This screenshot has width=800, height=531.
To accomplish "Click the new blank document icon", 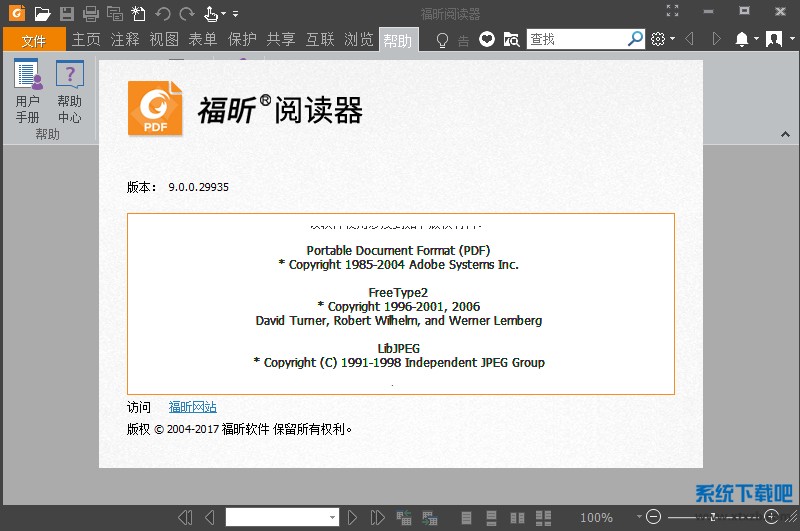I will point(138,14).
